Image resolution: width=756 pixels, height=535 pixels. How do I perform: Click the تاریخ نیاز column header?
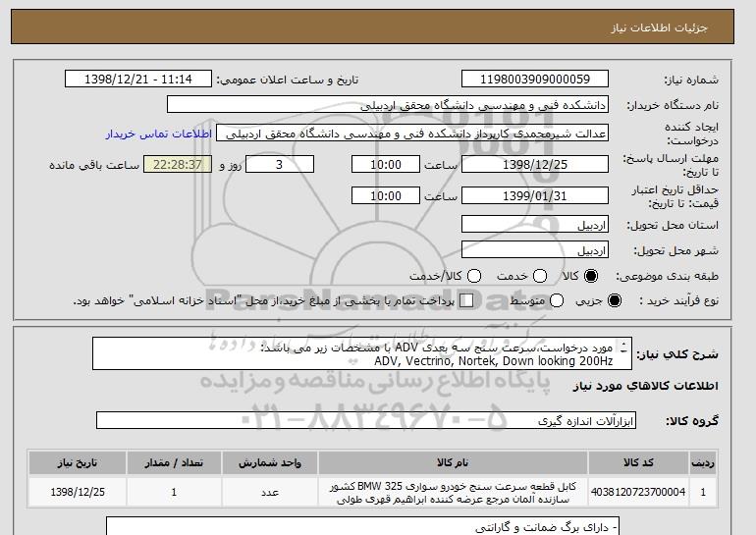coord(78,462)
